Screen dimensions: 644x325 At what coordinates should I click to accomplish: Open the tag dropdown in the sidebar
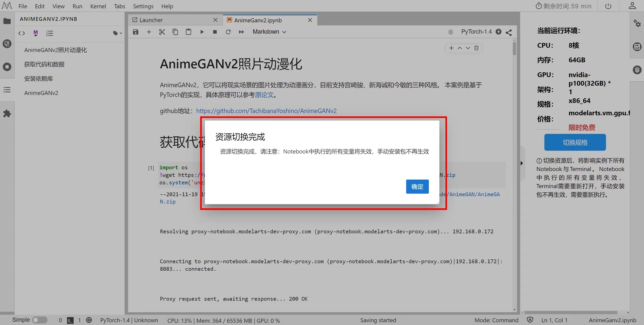(x=117, y=33)
